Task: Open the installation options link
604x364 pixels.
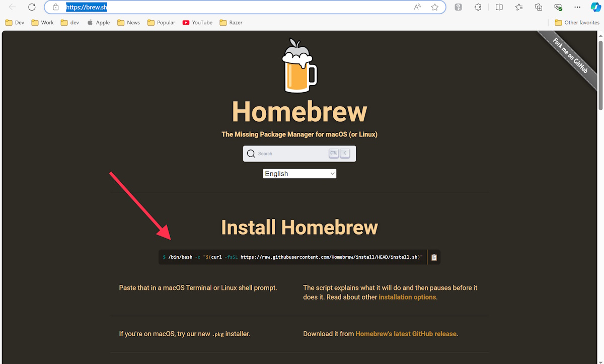Action: [x=407, y=297]
